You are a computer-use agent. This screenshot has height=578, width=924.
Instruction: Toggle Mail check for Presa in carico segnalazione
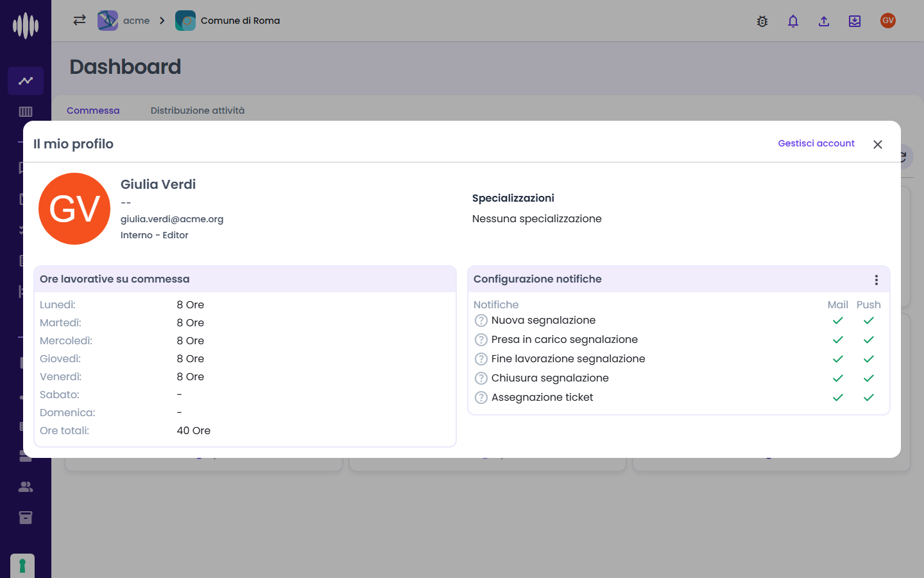(838, 340)
